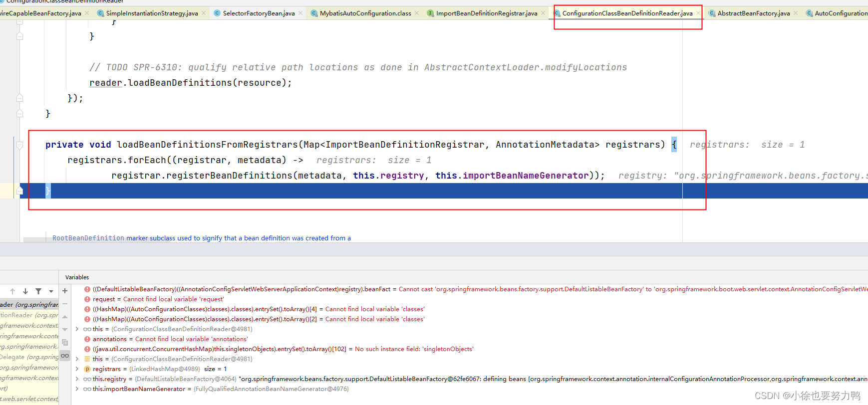Expand the this.importBeanNameGenerator variable node
This screenshot has width=868, height=405.
point(77,389)
